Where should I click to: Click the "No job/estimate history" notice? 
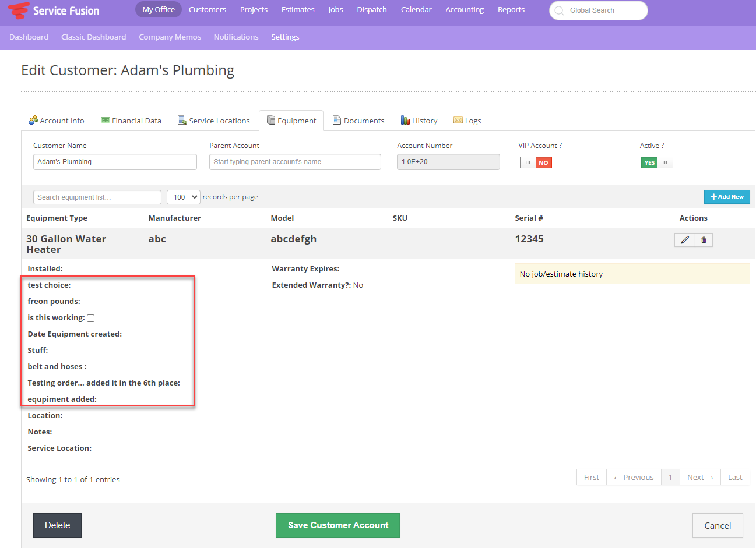[632, 274]
